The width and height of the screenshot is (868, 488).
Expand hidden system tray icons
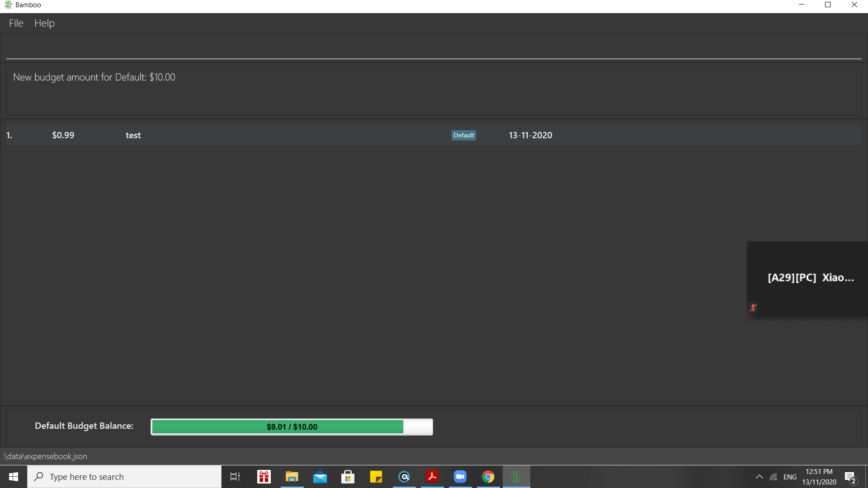tap(759, 477)
